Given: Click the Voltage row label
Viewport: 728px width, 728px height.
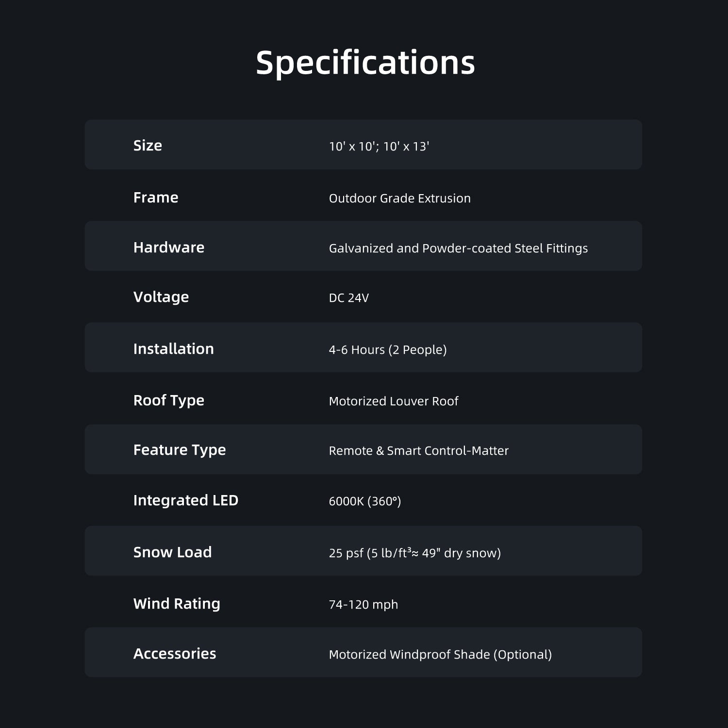Looking at the screenshot, I should pyautogui.click(x=161, y=297).
